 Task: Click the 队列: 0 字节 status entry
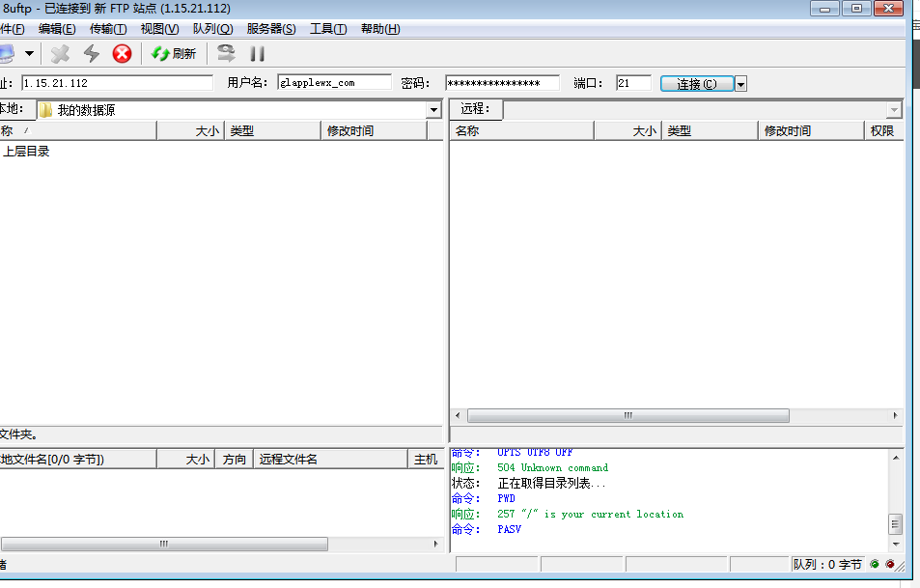[x=827, y=565]
